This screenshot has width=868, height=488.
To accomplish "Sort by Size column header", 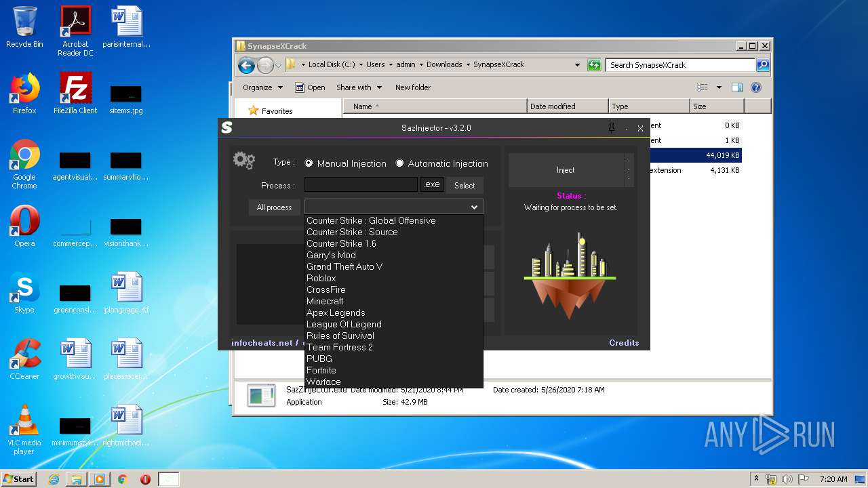I will [x=717, y=106].
